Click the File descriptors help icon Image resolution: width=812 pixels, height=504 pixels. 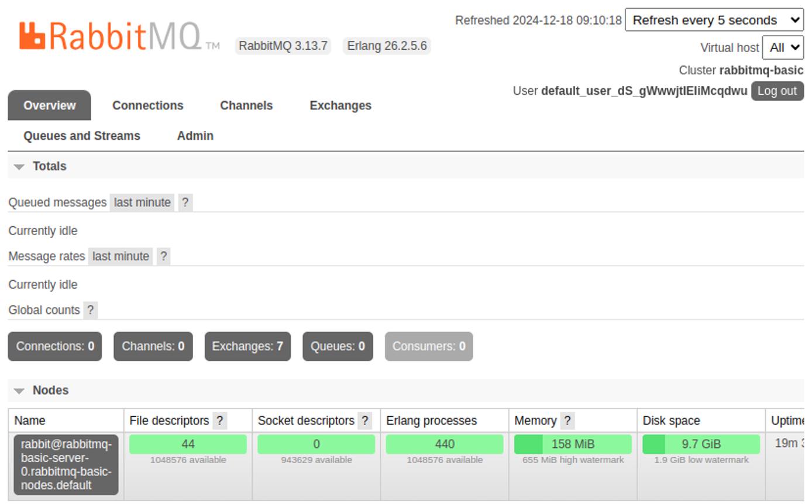(x=219, y=420)
